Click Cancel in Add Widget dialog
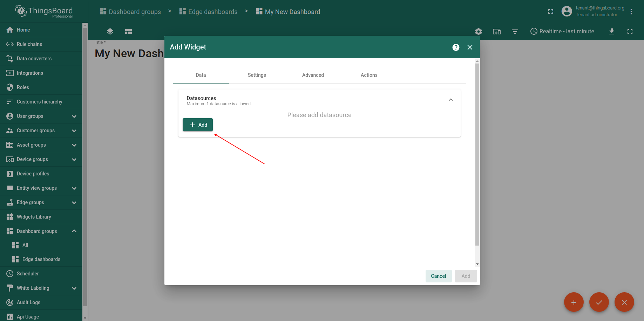The image size is (644, 321). coord(438,276)
